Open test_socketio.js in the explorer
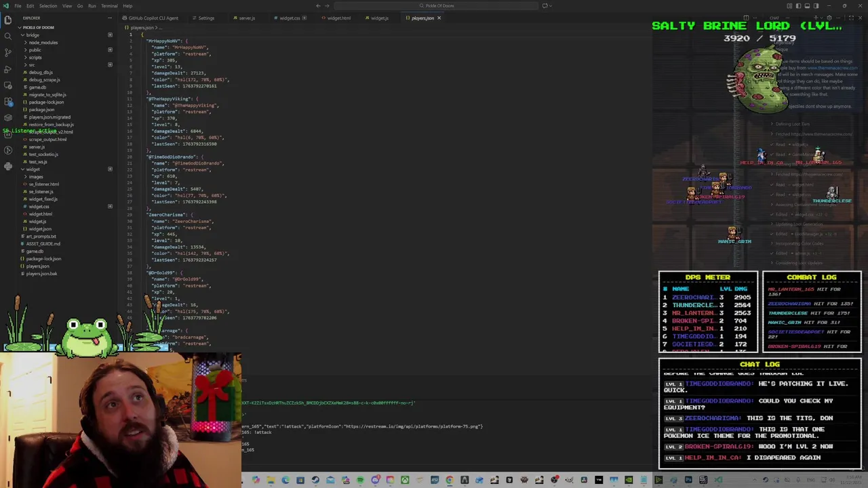 click(x=42, y=154)
